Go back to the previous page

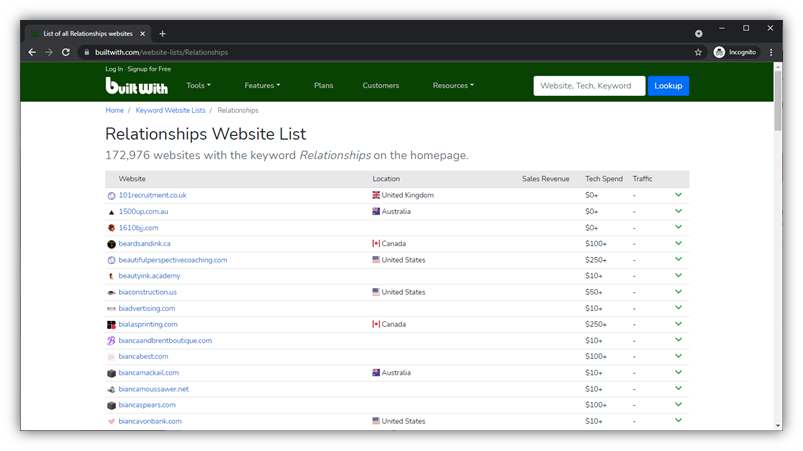(32, 52)
